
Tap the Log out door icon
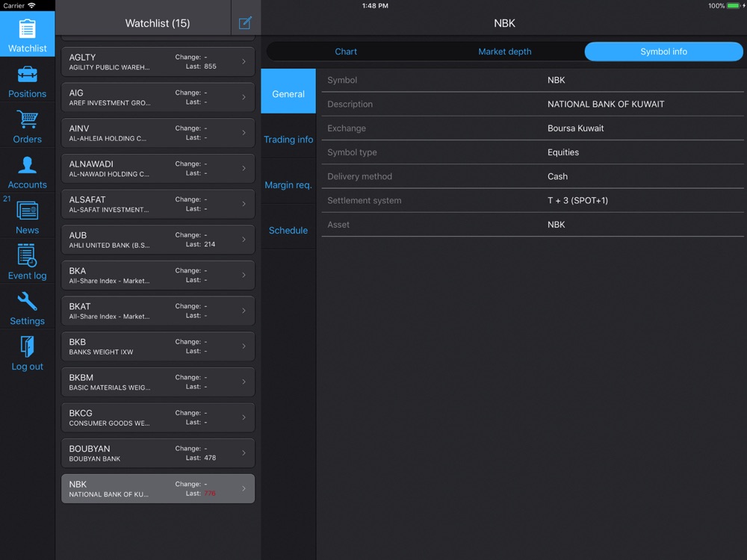tap(27, 346)
